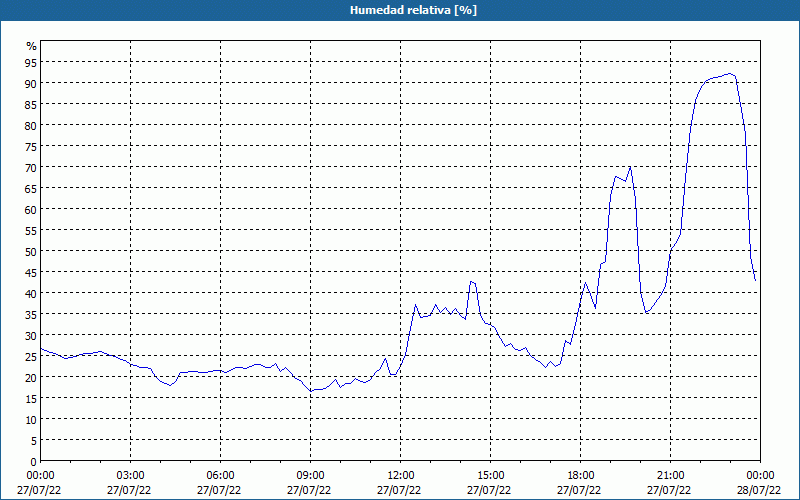Image resolution: width=800 pixels, height=500 pixels.
Task: Select the '09:00' time label
Action: click(311, 476)
